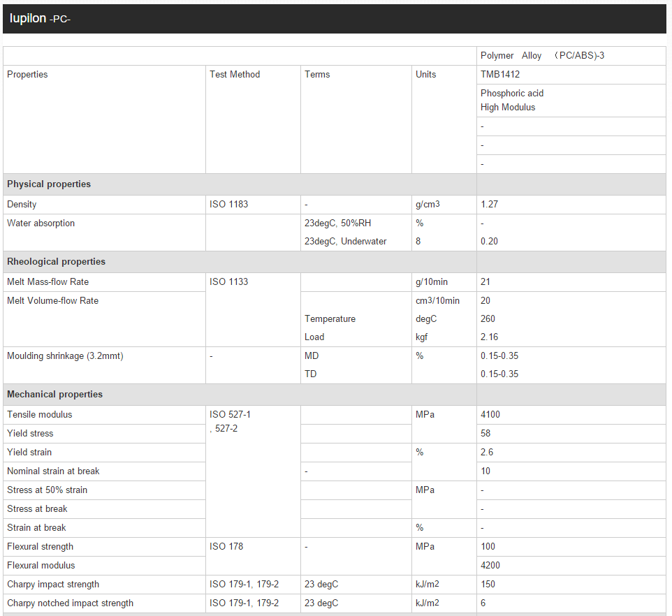Click the Charpy notched impact strength label
Screen dimensions: 672x616
pos(70,603)
